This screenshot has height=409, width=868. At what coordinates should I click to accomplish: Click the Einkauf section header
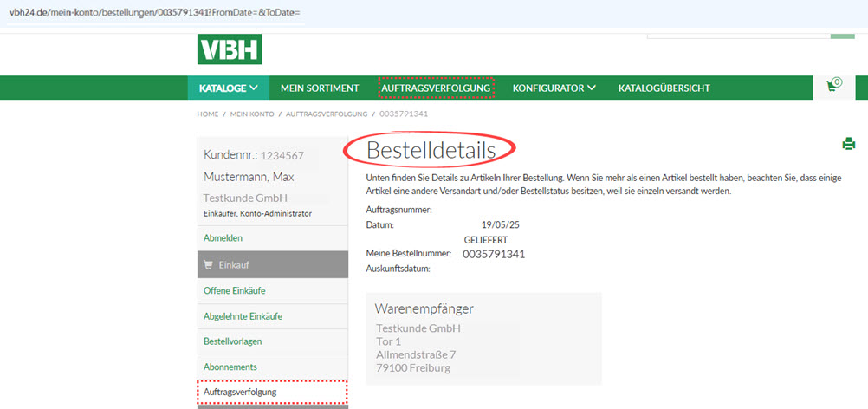coord(273,264)
